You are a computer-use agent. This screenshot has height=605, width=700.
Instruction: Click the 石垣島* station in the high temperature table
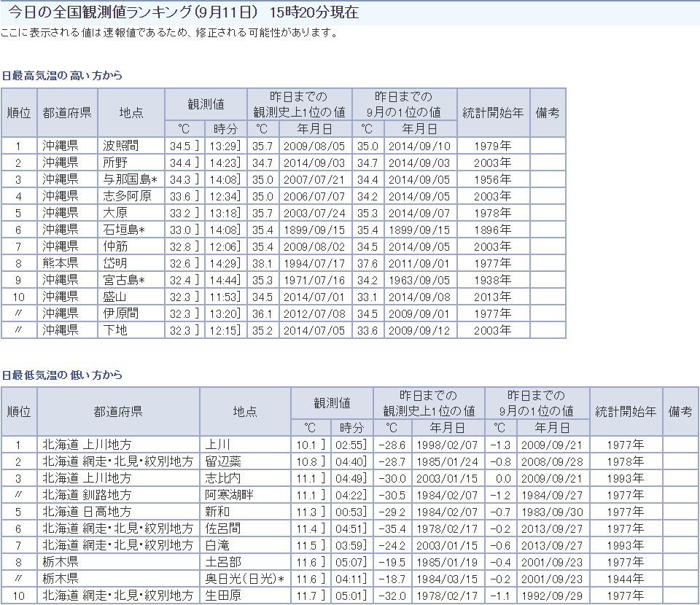pos(125,230)
